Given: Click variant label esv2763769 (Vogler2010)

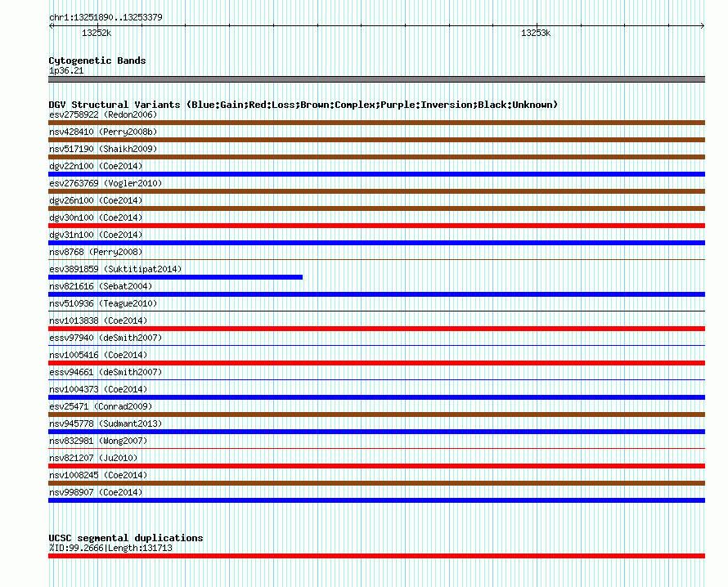Looking at the screenshot, I should [x=106, y=183].
